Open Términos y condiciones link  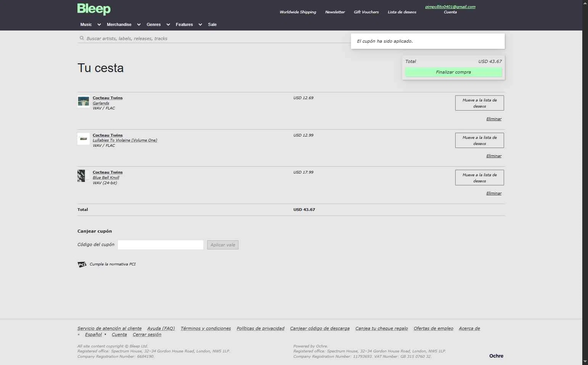[206, 328]
